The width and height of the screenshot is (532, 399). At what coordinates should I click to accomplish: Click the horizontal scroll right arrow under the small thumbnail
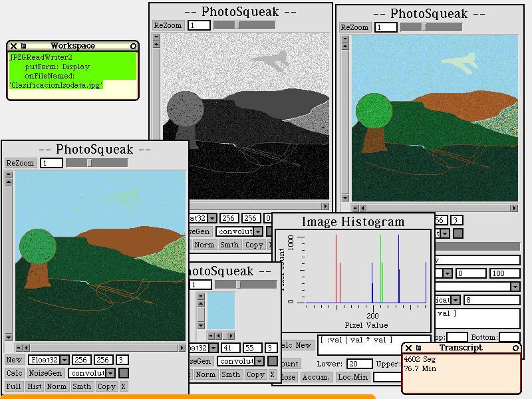(231, 336)
